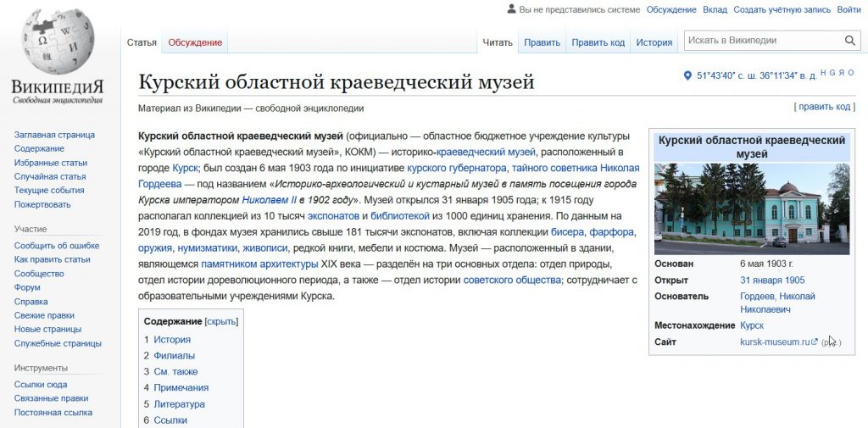Click the H map link after coordinates
The width and height of the screenshot is (868, 428).
click(x=823, y=73)
